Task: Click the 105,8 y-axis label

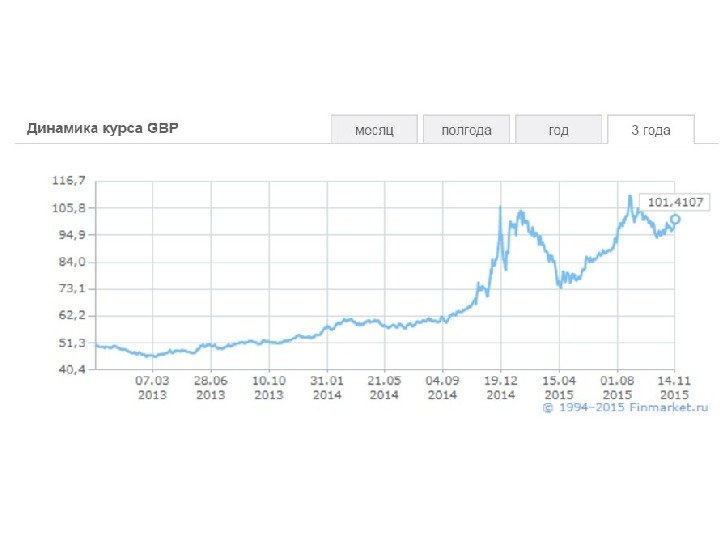Action: [x=69, y=208]
